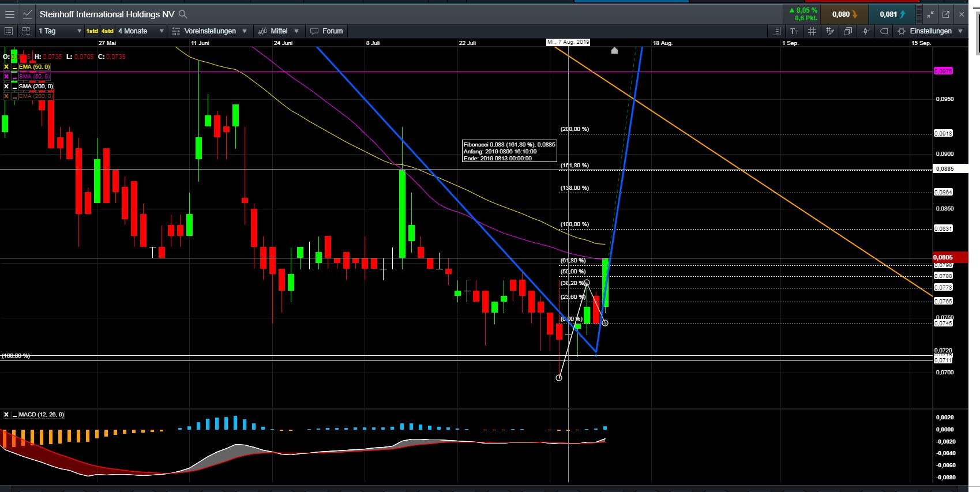Switch to the 4std quick interval
Viewport: 980px width, 492px height.
(107, 31)
